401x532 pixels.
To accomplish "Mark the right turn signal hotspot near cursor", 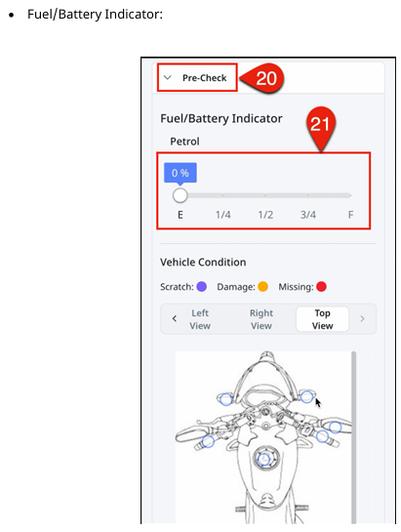I will point(307,396).
